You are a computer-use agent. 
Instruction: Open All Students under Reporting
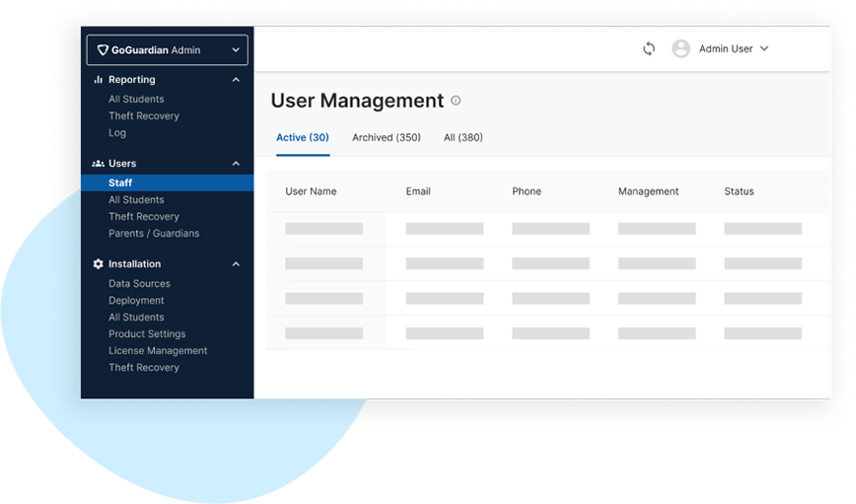tap(136, 99)
